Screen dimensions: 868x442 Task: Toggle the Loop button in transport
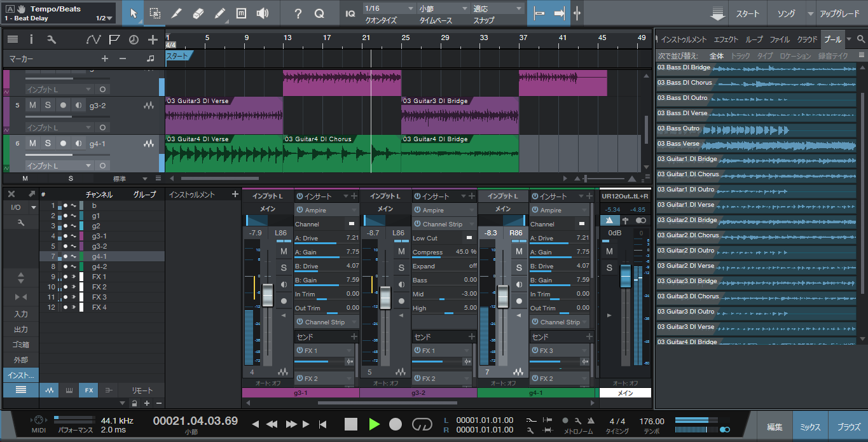tap(422, 424)
